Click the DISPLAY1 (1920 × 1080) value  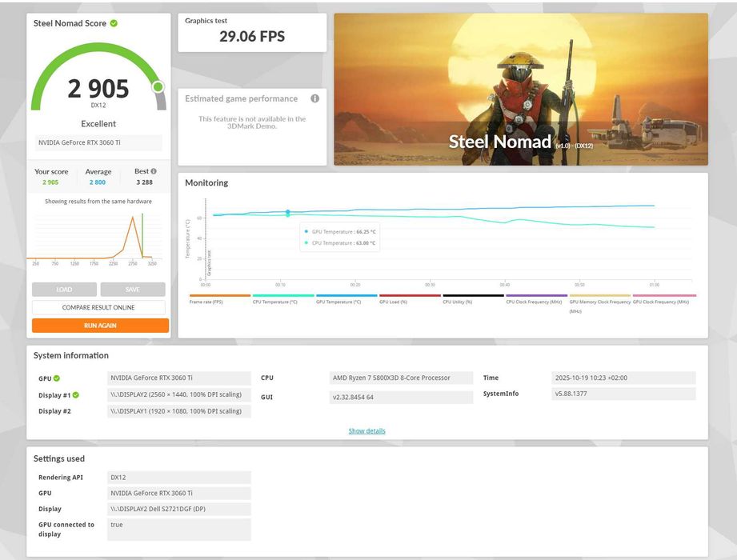click(x=179, y=411)
